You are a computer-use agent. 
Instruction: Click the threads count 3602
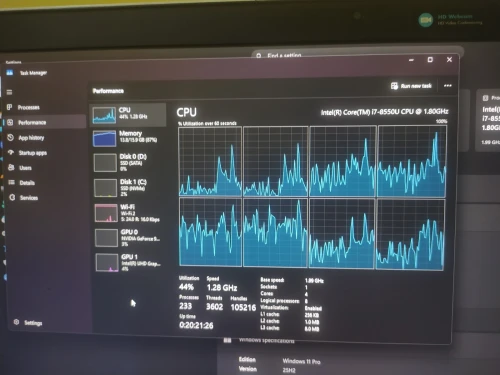[x=214, y=307]
